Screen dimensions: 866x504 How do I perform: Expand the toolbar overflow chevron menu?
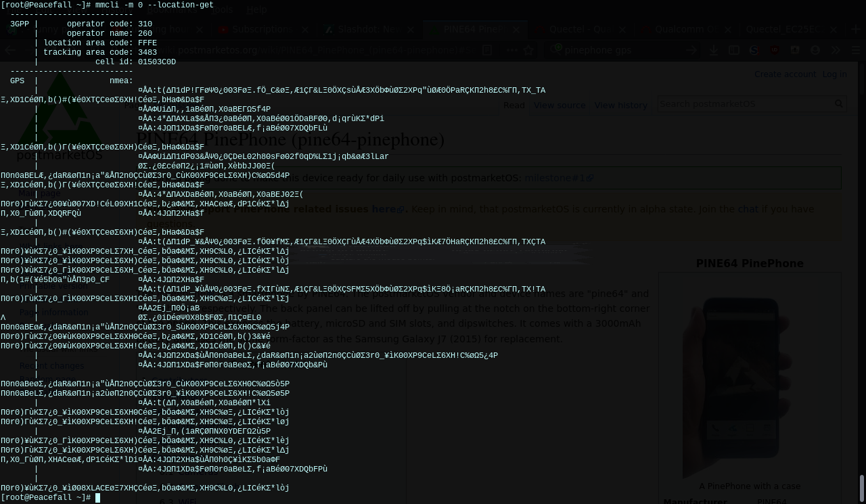[x=836, y=50]
